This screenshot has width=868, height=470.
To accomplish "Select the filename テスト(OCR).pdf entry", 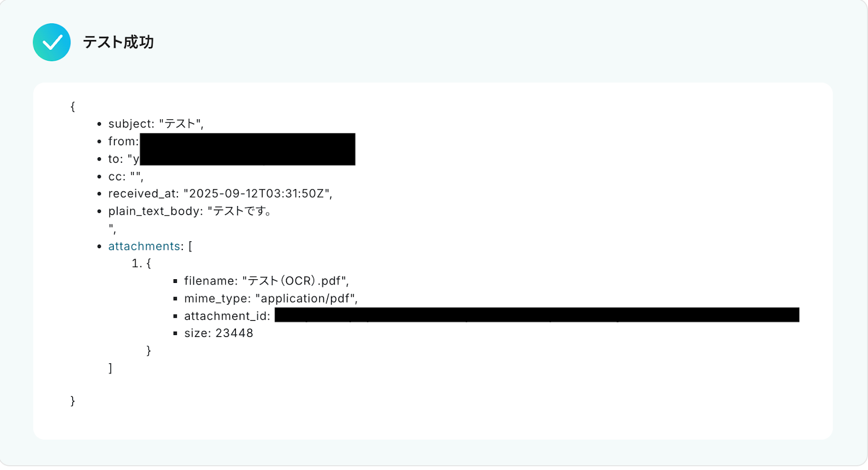I will [x=266, y=281].
